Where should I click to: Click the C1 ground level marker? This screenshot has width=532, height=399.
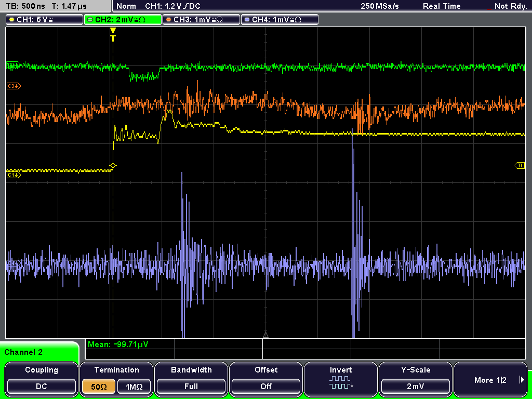14,175
